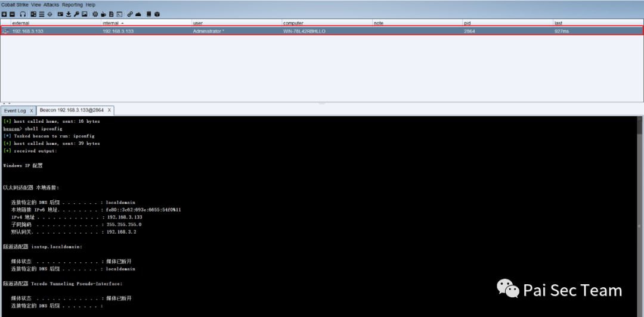This screenshot has width=644, height=317.
Task: Open Listeners via the headphones icon
Action: 23,14
